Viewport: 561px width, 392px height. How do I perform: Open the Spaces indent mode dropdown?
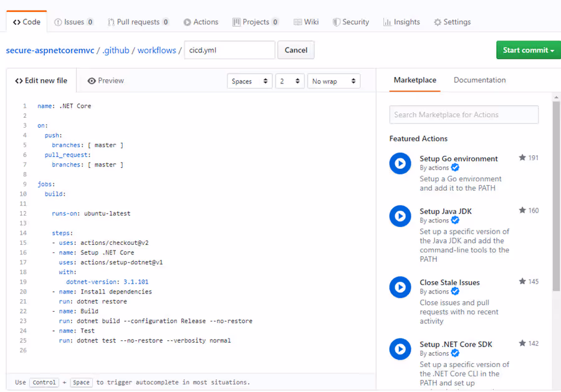click(x=249, y=81)
